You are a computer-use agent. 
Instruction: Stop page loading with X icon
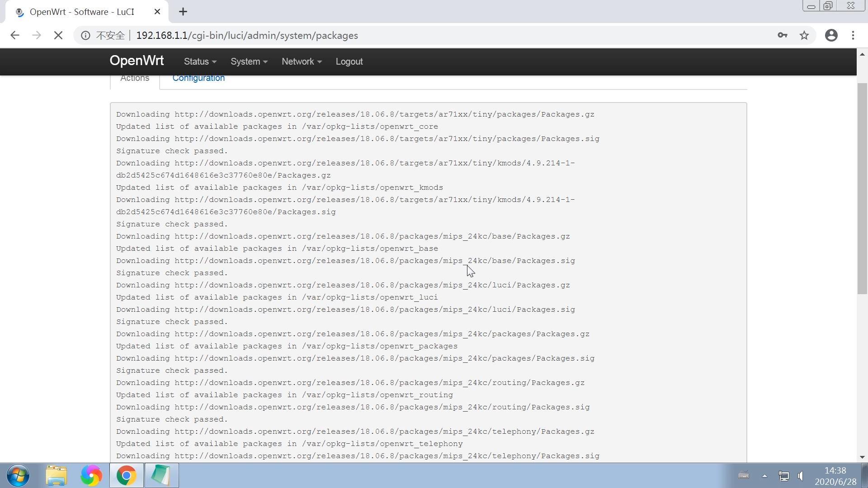click(x=58, y=35)
